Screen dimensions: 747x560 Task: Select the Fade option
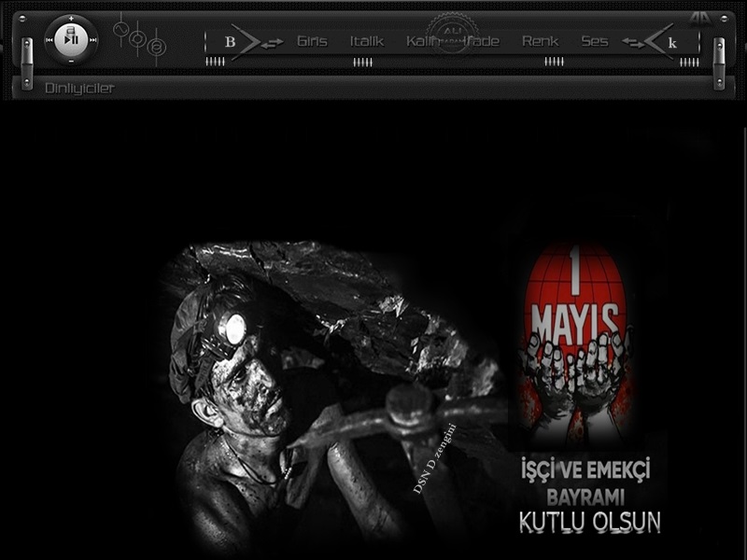[x=484, y=41]
